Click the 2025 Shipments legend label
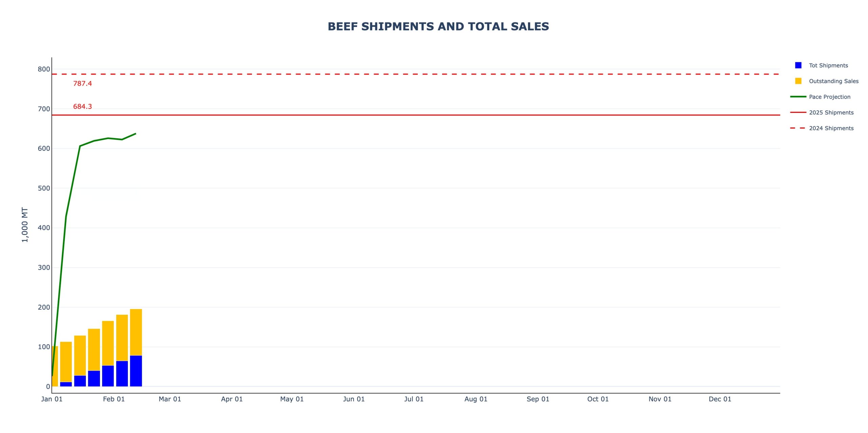The height and width of the screenshot is (433, 868). pyautogui.click(x=831, y=112)
